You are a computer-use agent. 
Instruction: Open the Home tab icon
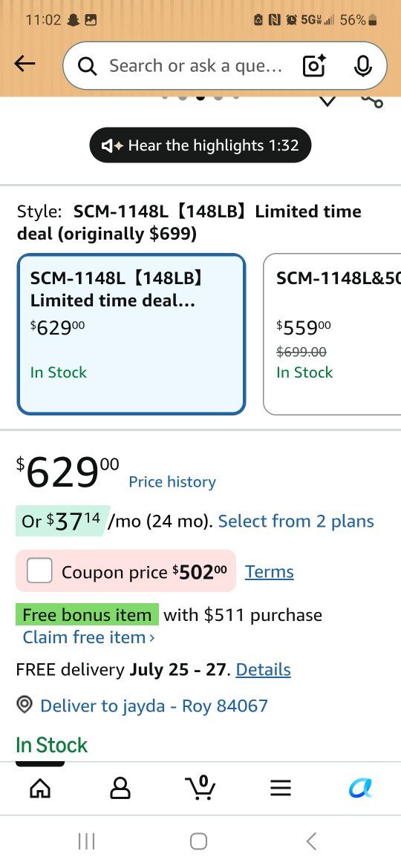(39, 788)
